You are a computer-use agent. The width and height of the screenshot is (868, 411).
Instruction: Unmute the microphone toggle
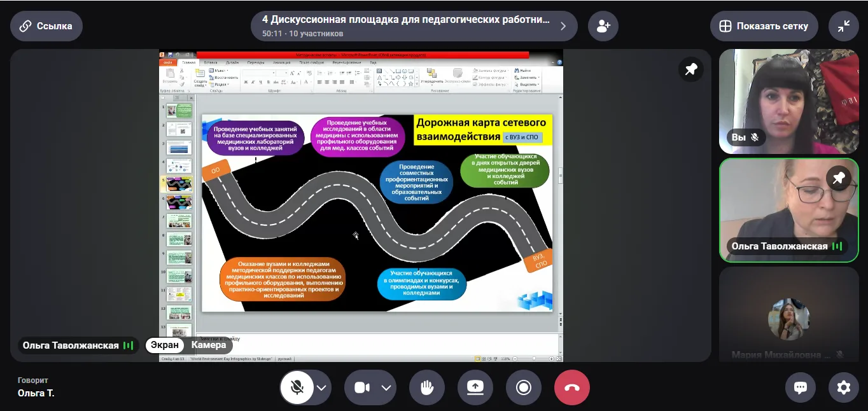pyautogui.click(x=297, y=387)
